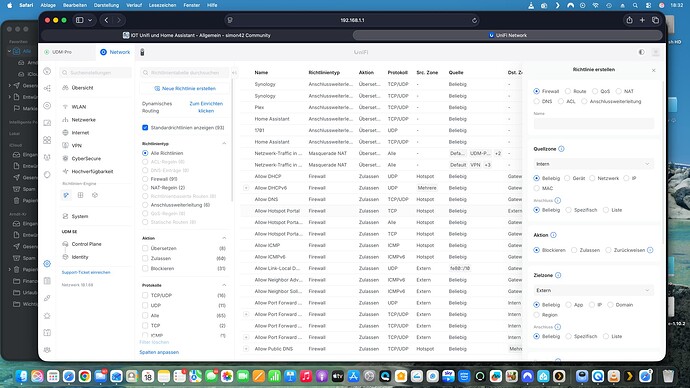Screen dimensions: 690x388
Task: Select Zulassen action radio in create panel
Action: coord(574,250)
